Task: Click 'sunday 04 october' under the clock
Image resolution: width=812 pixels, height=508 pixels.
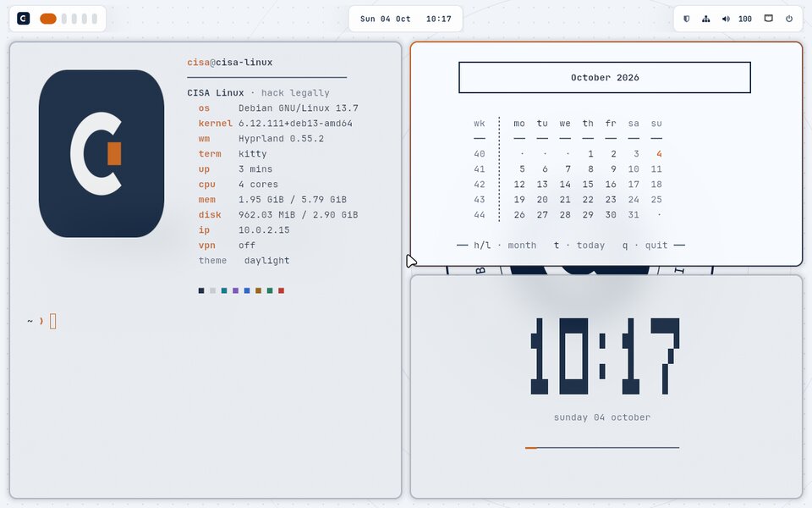Action: click(x=601, y=417)
